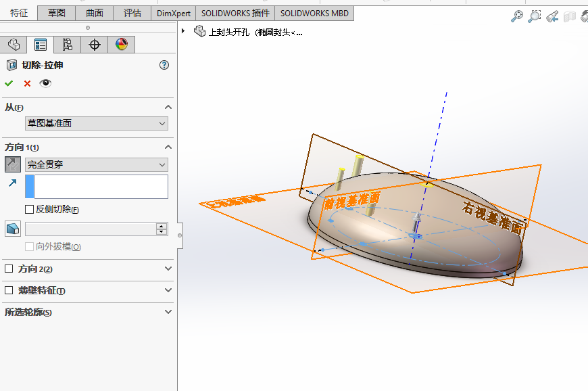Switch to the 草图 ribbon tab
Image resolution: width=588 pixels, height=391 pixels.
[x=55, y=12]
